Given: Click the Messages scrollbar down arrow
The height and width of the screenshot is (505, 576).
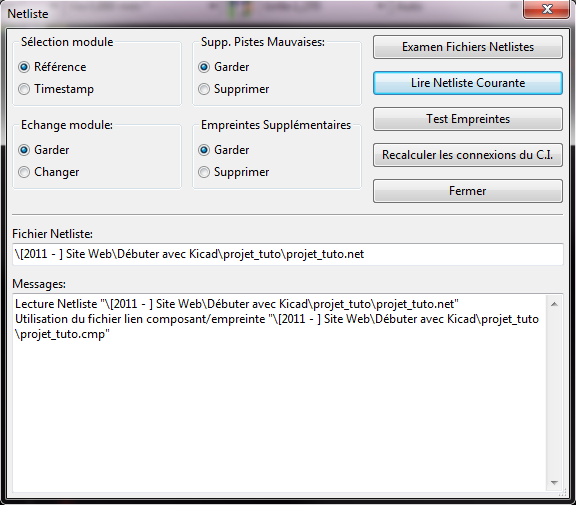Looking at the screenshot, I should pyautogui.click(x=554, y=483).
